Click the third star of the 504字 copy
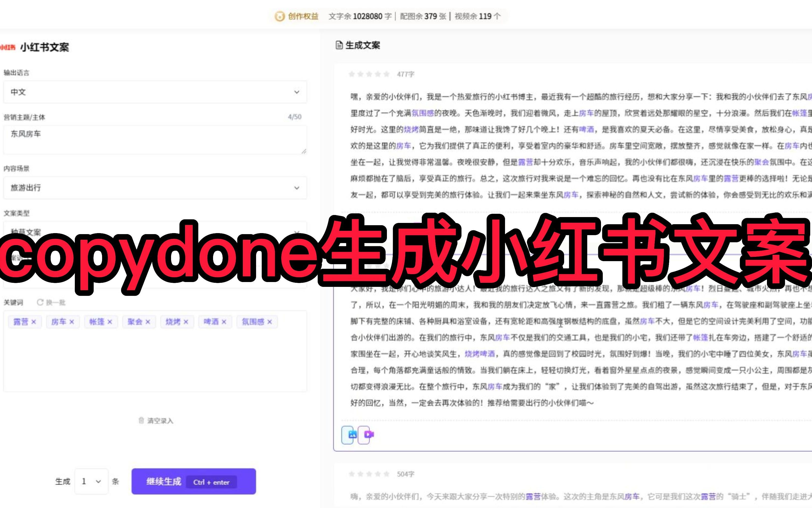The image size is (812, 508). pos(369,474)
